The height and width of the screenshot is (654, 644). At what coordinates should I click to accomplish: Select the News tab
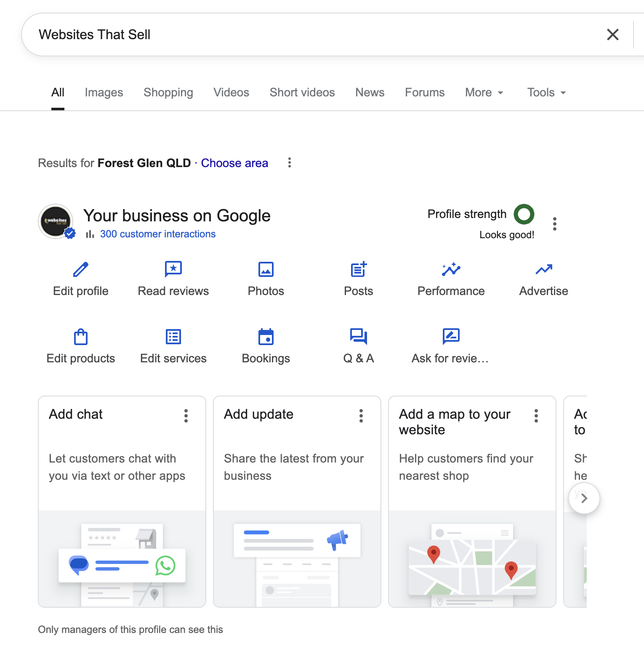[370, 93]
